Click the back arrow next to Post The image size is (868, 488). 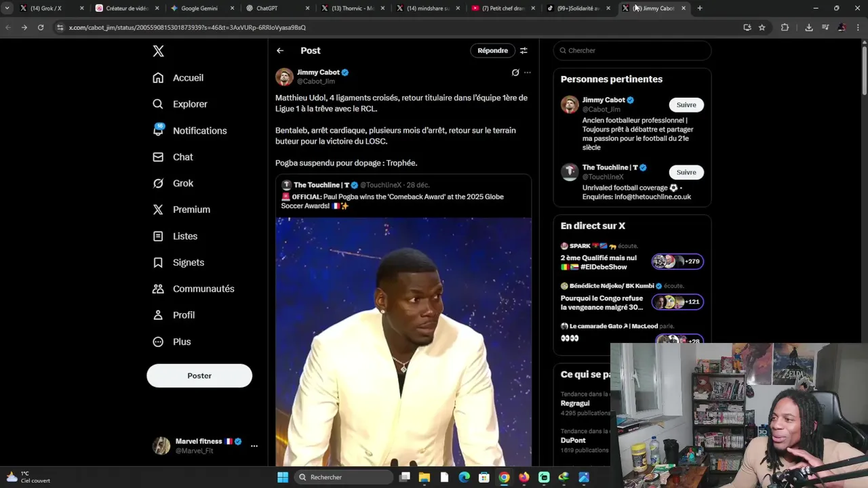coord(280,51)
